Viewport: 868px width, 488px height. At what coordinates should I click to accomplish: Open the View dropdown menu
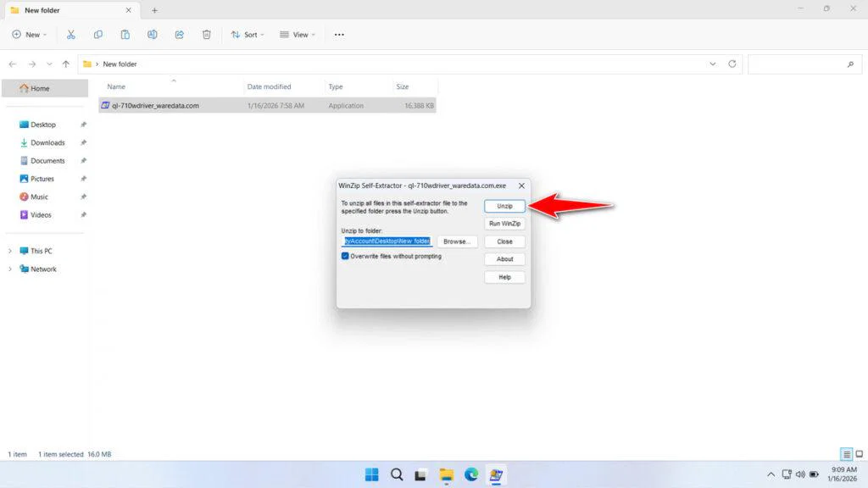pos(297,35)
